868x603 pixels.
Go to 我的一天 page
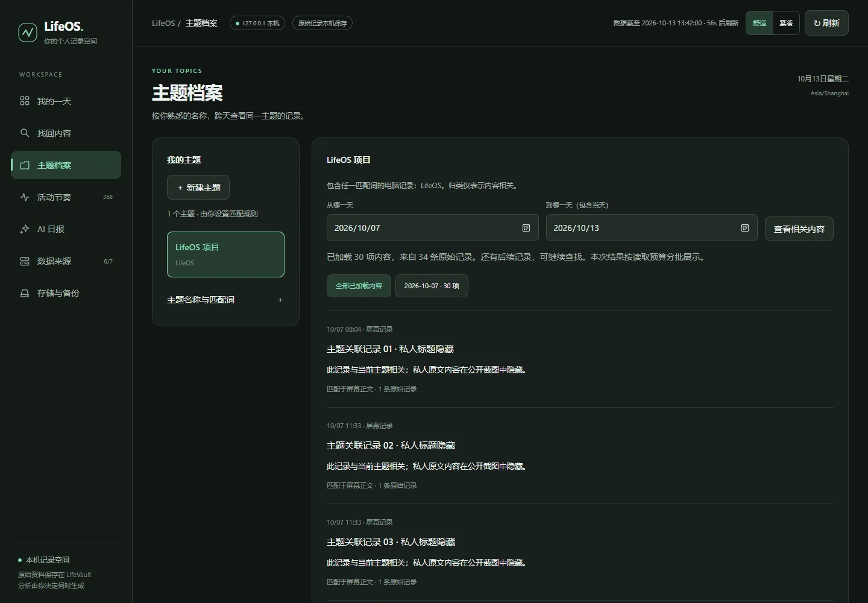pos(66,101)
